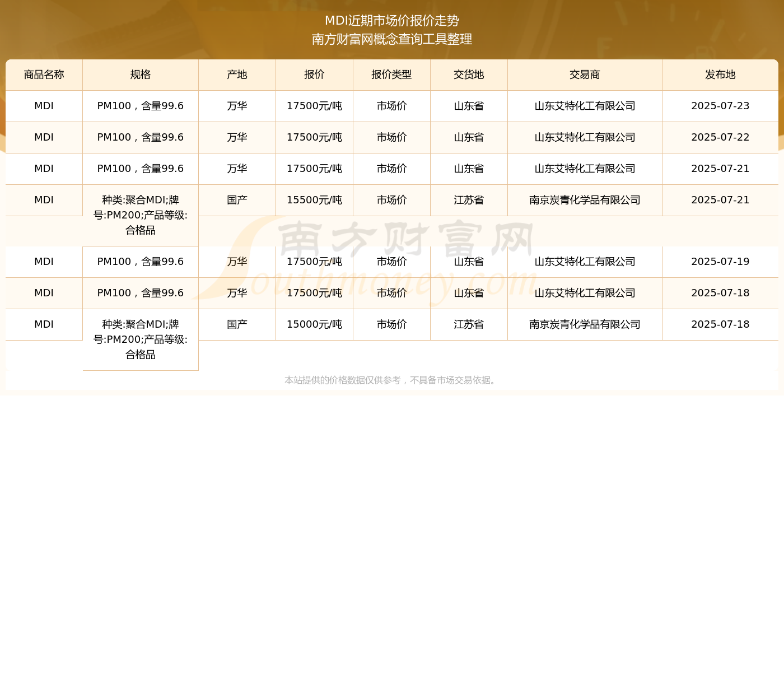Click 国产 in the 15000元/吨 row
784x675 pixels.
[x=237, y=324]
